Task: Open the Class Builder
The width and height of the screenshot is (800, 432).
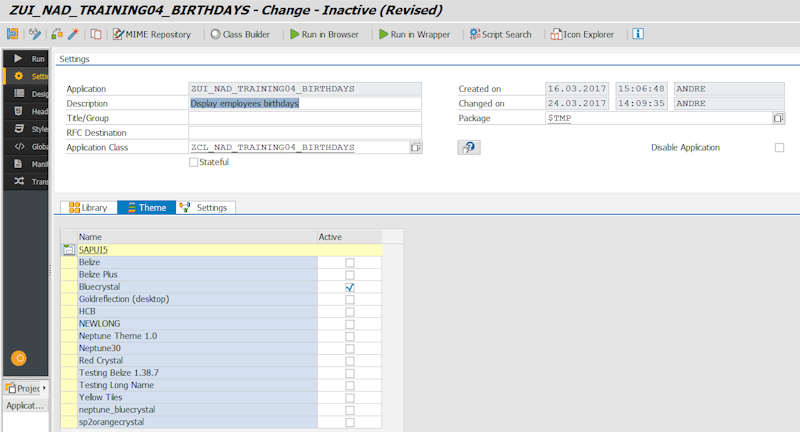Action: point(240,34)
